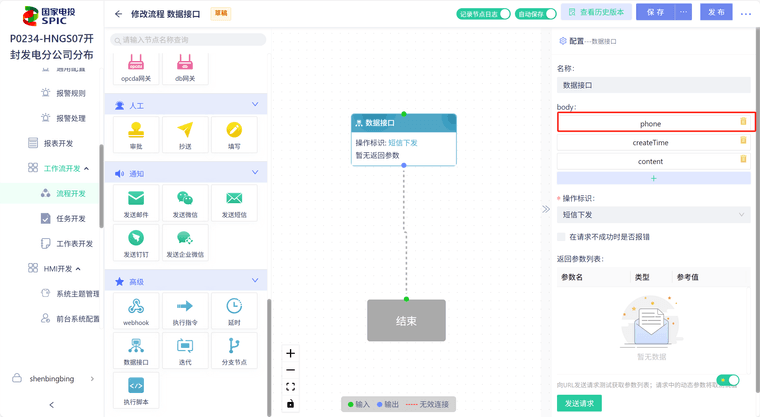Add the 发送企业微信 node
The width and height of the screenshot is (760, 417).
pyautogui.click(x=185, y=243)
